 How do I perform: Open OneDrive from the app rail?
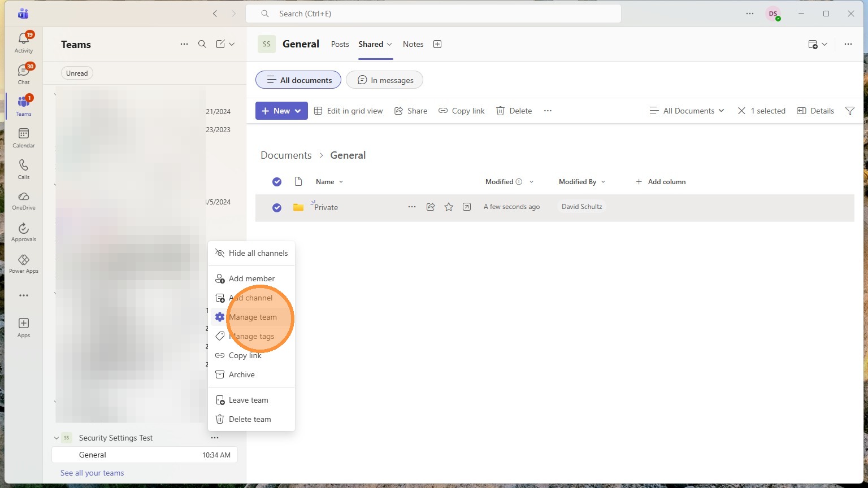[24, 201]
